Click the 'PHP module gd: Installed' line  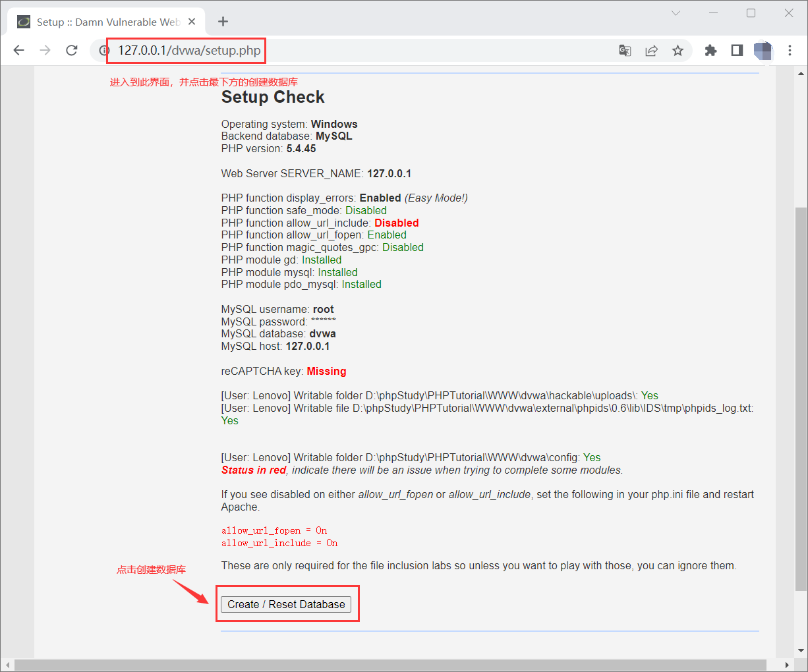(x=281, y=260)
